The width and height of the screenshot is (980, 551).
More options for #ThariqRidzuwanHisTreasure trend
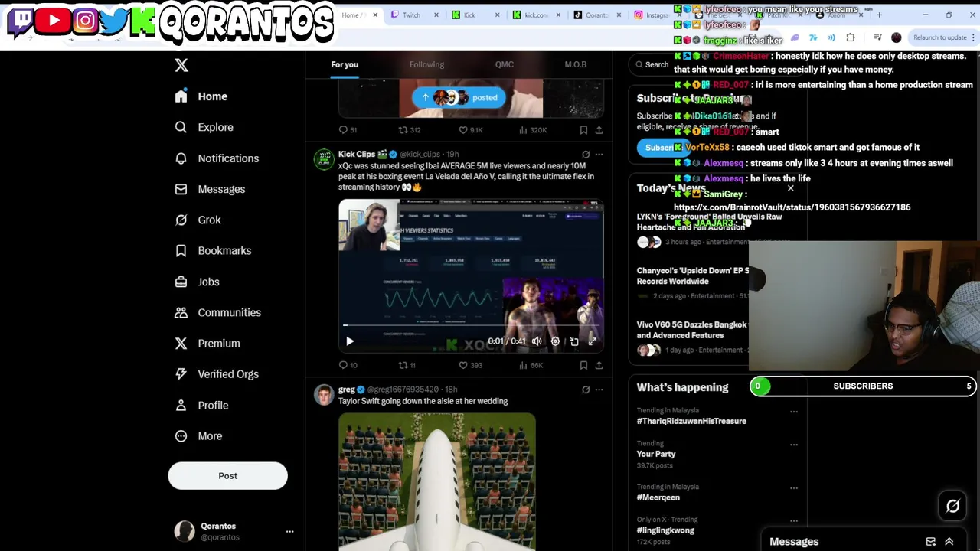[x=794, y=412]
